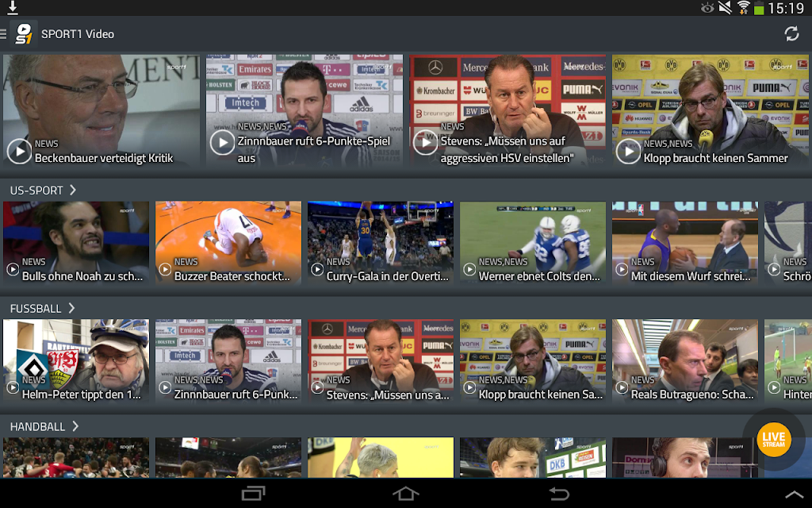Open Werner ebnet Colts video link
Screen dimensions: 812x508
point(533,243)
